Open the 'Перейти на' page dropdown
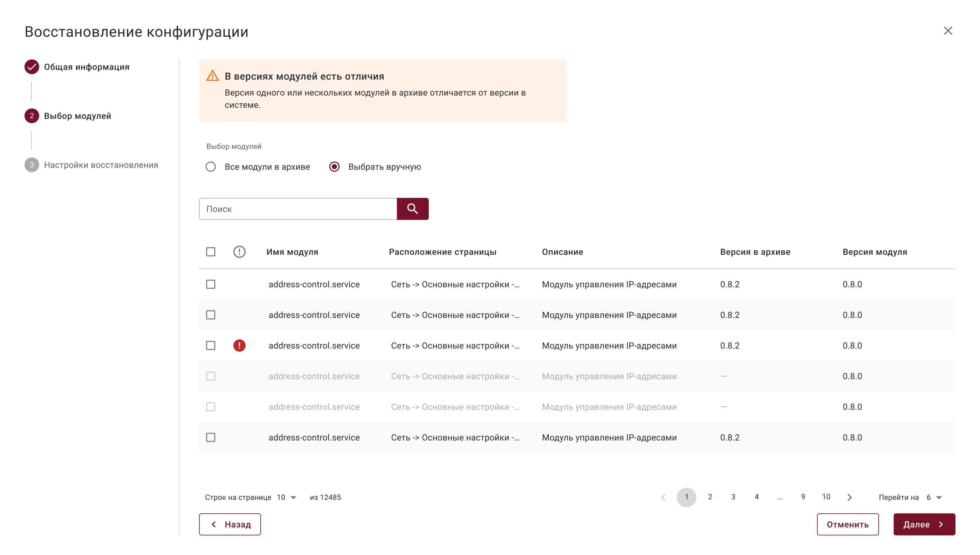980x555 pixels. coord(933,497)
